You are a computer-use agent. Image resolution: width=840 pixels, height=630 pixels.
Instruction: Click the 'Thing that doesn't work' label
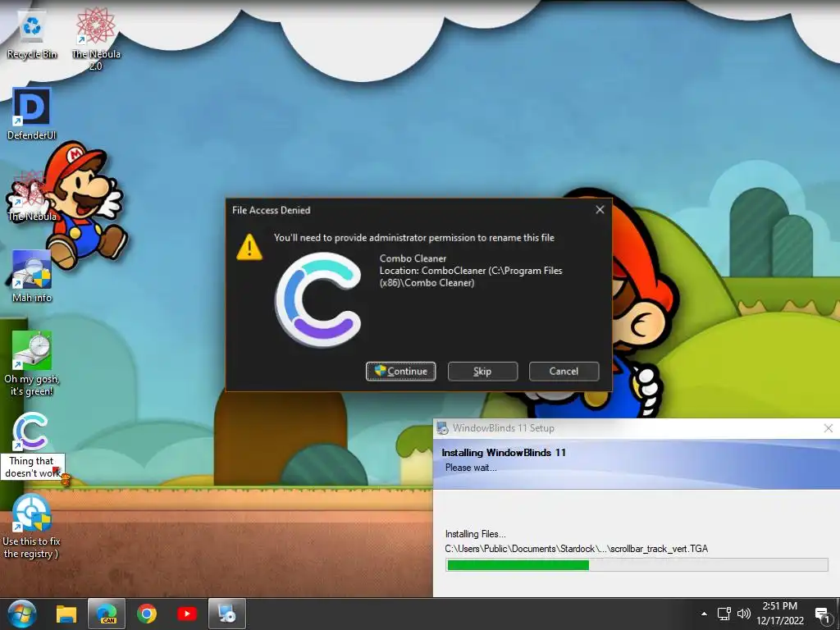tap(33, 467)
